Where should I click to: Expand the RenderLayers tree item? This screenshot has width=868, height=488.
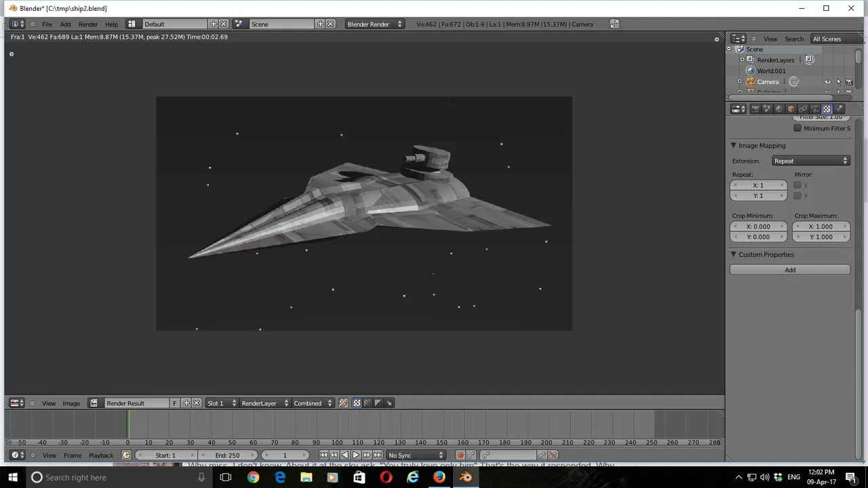743,60
